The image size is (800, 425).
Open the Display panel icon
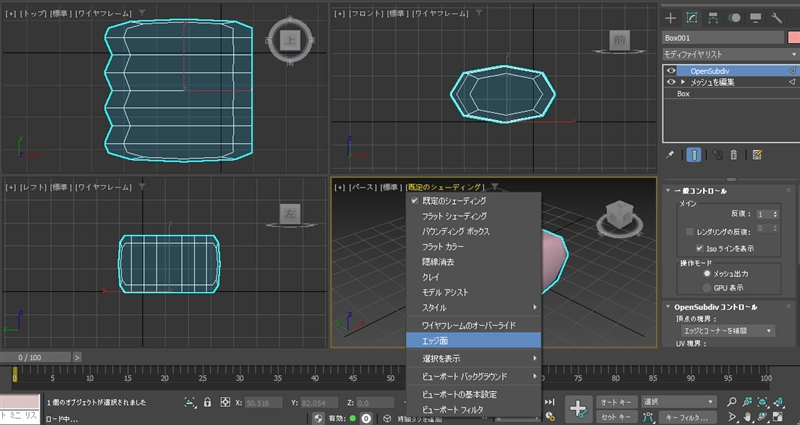click(x=756, y=18)
